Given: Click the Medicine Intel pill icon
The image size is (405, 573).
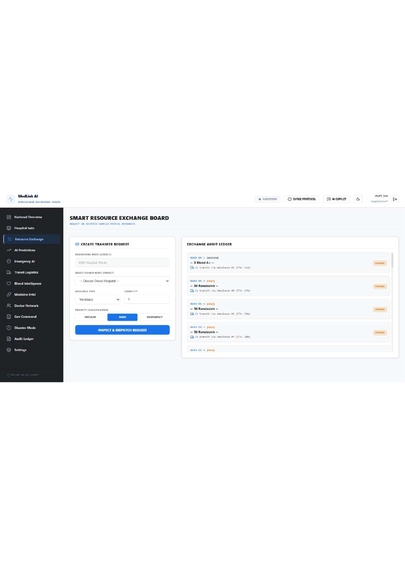Looking at the screenshot, I should tap(9, 295).
